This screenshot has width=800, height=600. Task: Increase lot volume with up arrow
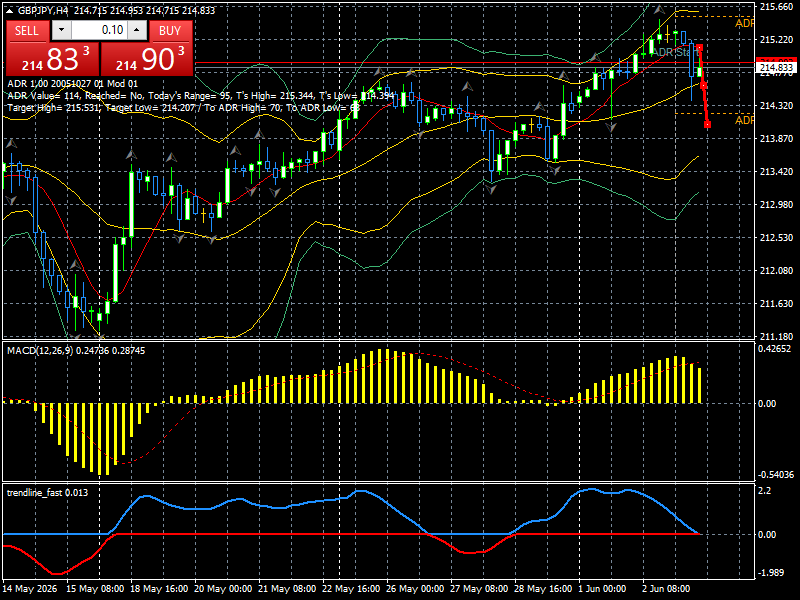point(137,30)
